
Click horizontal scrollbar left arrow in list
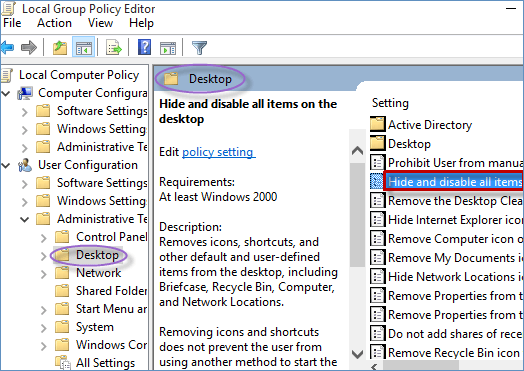tap(375, 367)
